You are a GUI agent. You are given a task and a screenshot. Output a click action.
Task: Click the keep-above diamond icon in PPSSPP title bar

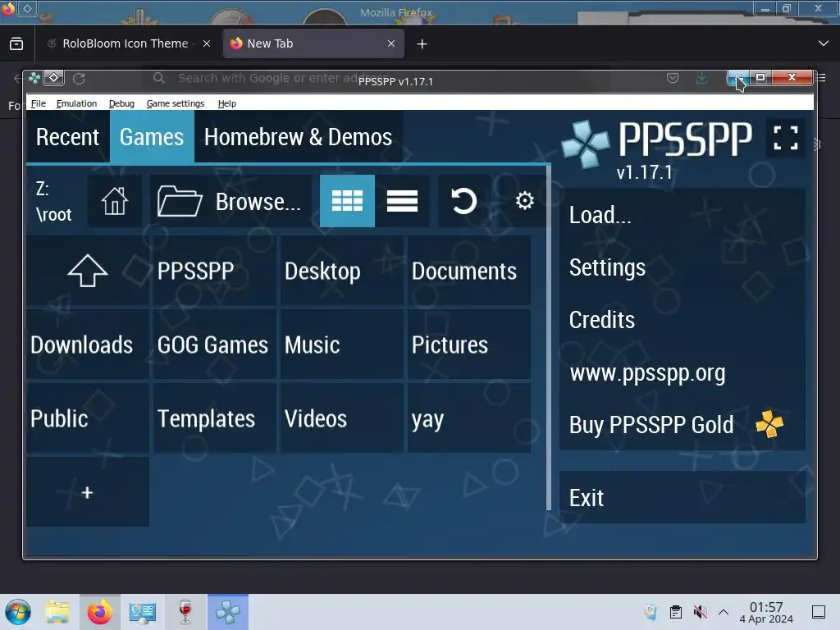[53, 78]
